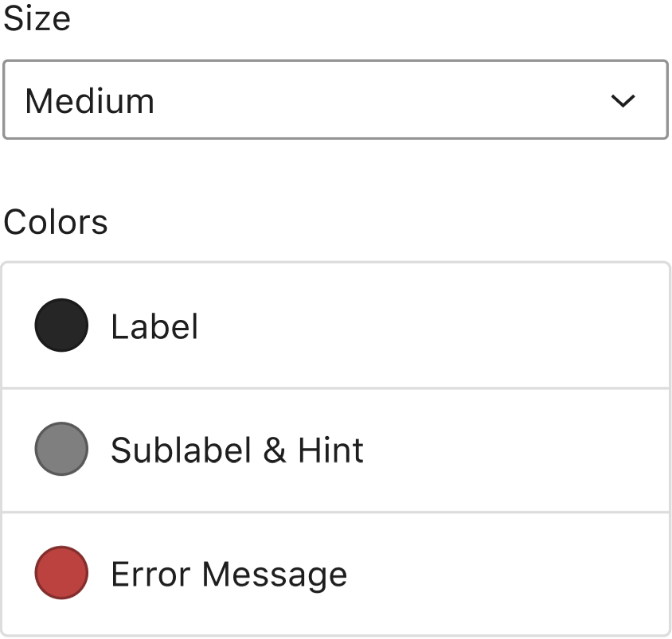Open the Label color option
Image resolution: width=672 pixels, height=639 pixels.
335,326
